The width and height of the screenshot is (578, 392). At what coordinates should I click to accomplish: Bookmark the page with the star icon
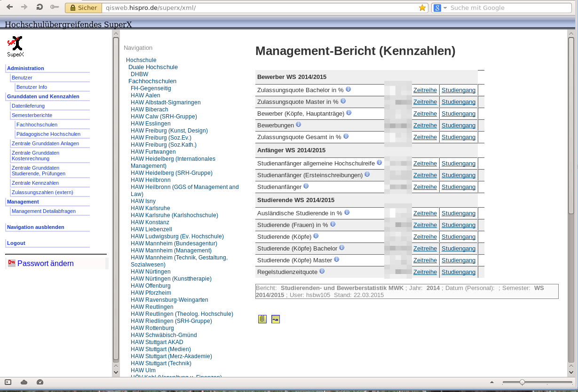point(422,8)
